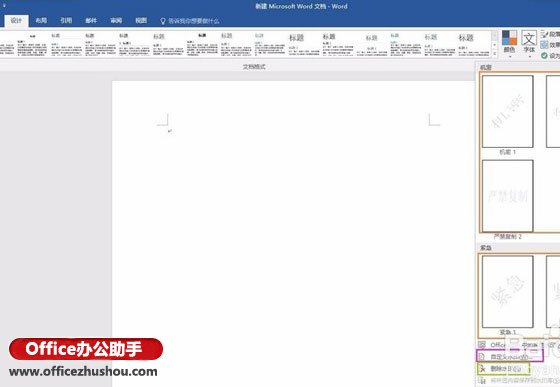Expand the document formatting style gallery

(495, 54)
